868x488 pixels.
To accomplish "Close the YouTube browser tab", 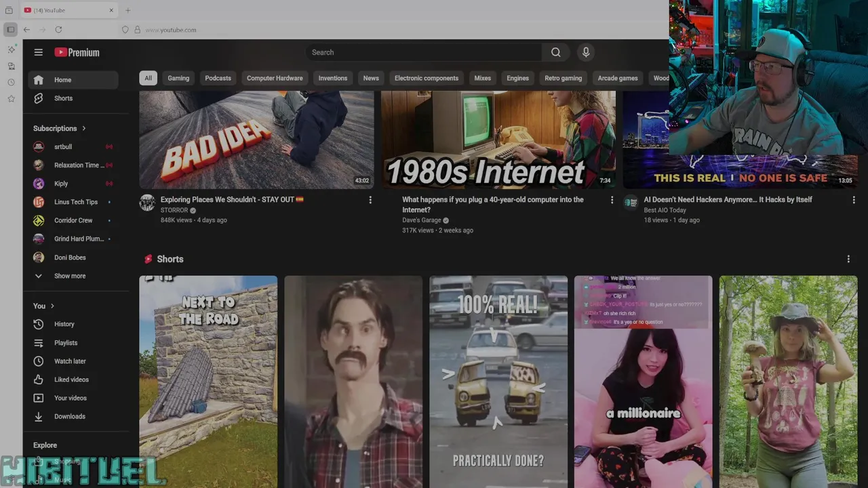I will click(112, 10).
